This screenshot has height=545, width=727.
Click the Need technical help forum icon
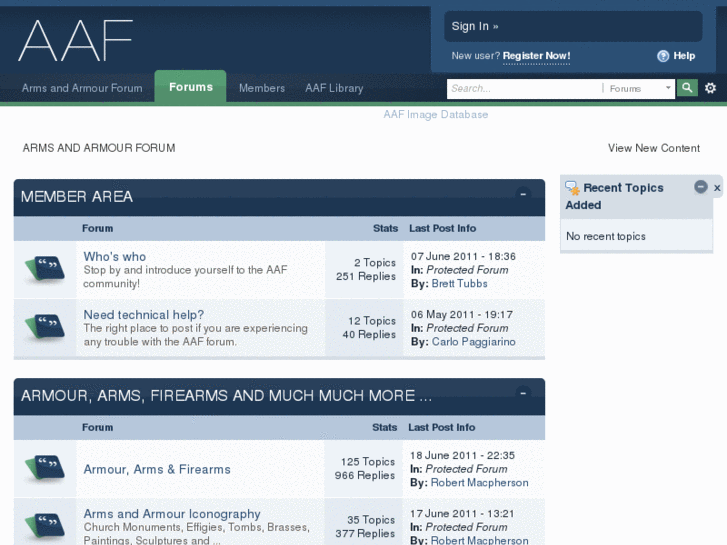(x=45, y=327)
